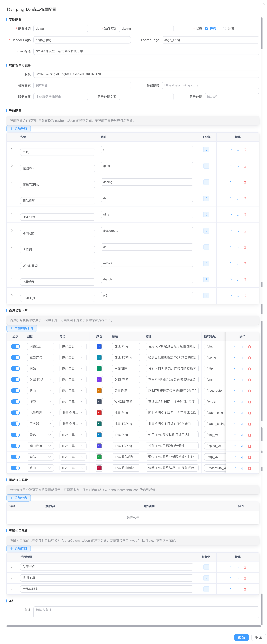Expand the 批量查询 navigation row sub-items

(x=12, y=279)
